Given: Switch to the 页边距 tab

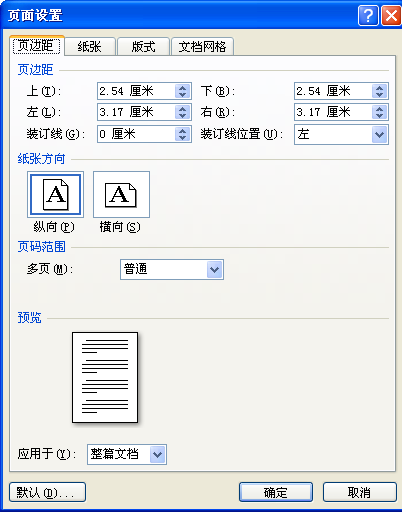Looking at the screenshot, I should pos(37,46).
